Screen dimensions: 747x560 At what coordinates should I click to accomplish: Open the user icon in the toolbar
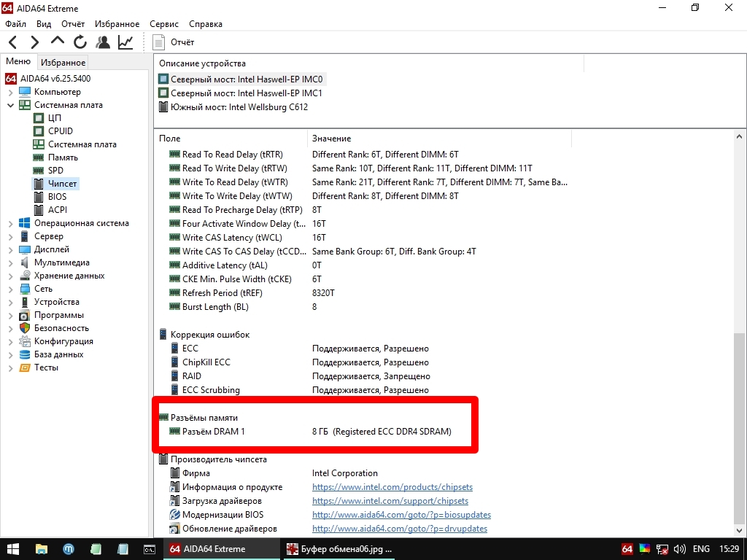(102, 42)
